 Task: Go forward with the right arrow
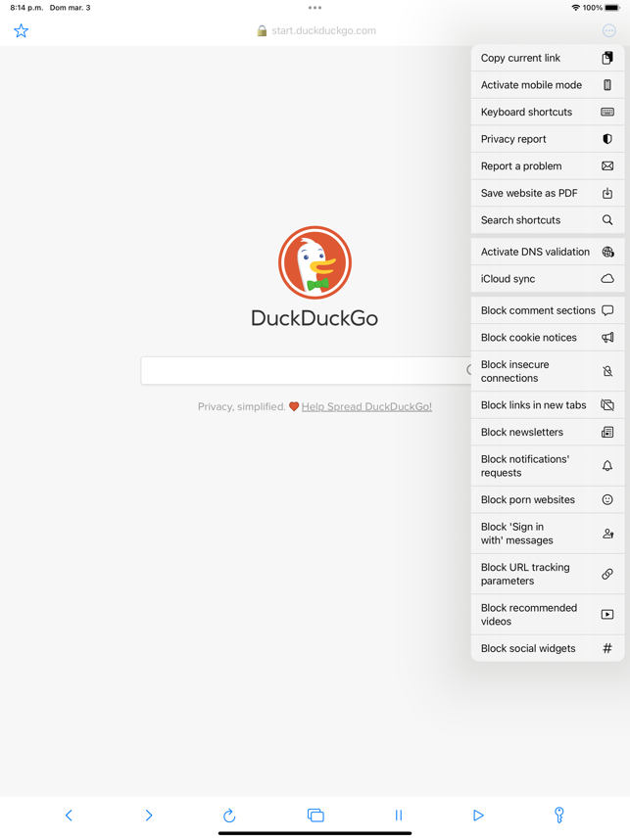(149, 815)
